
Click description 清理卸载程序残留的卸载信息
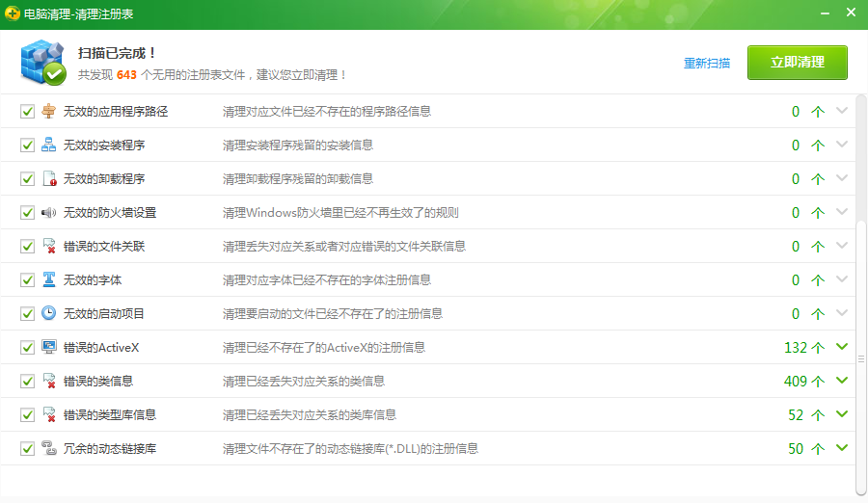298,178
